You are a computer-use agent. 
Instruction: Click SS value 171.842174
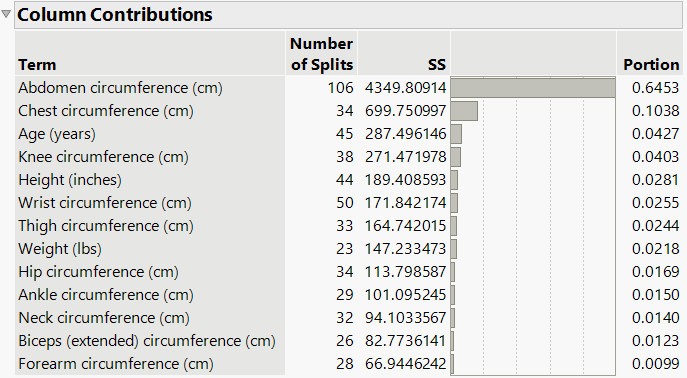pos(405,203)
